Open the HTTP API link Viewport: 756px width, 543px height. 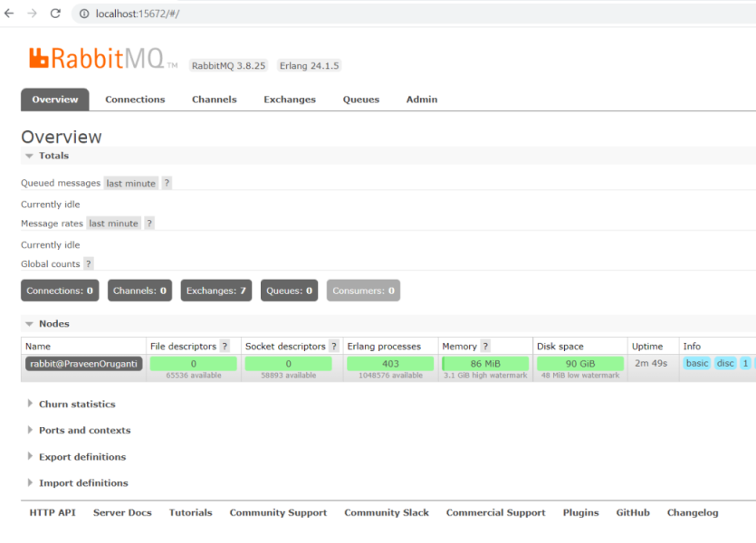click(x=53, y=512)
